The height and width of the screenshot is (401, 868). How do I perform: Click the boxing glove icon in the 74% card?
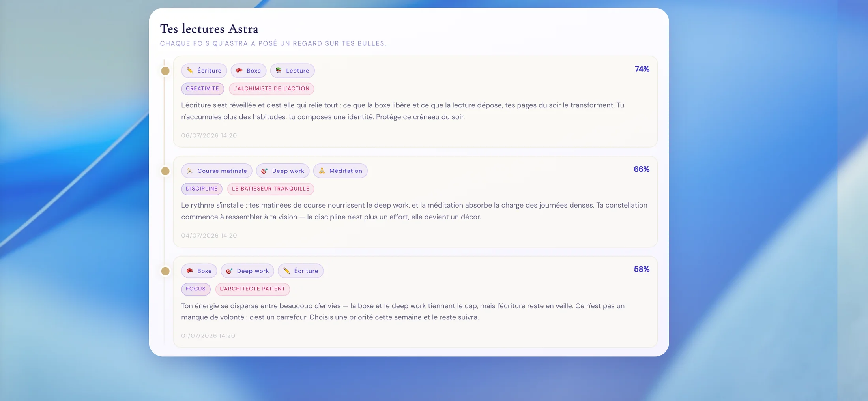(239, 71)
